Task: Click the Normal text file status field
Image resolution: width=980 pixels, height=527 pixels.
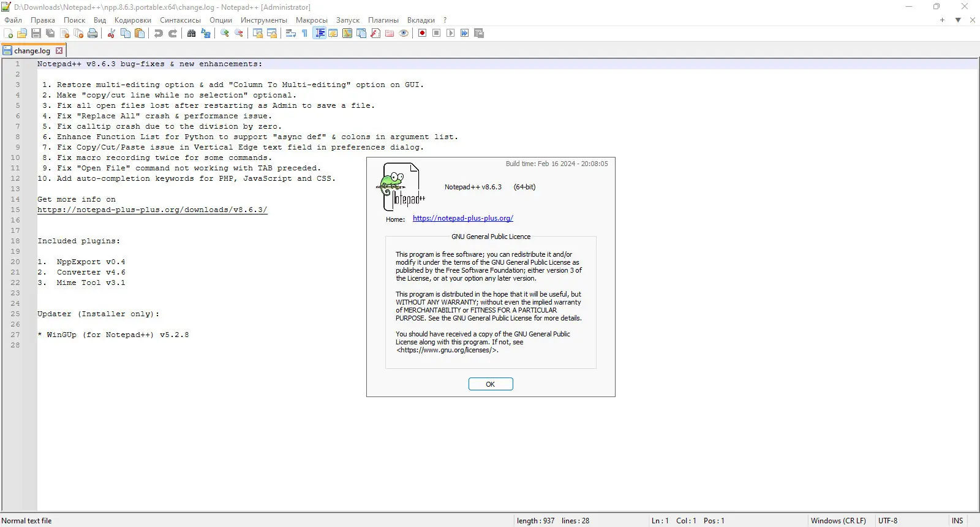Action: tap(26, 521)
